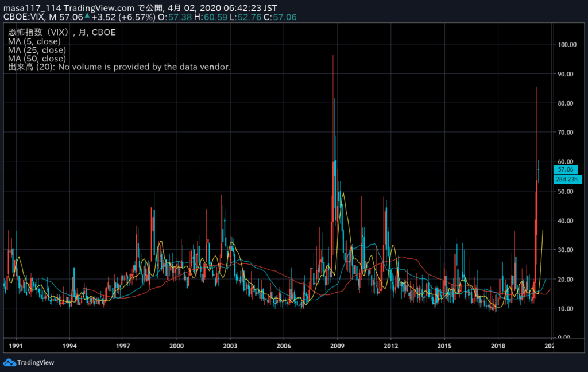This screenshot has height=372, width=588.
Task: Click the 70.00 price axis label
Action: tap(566, 133)
